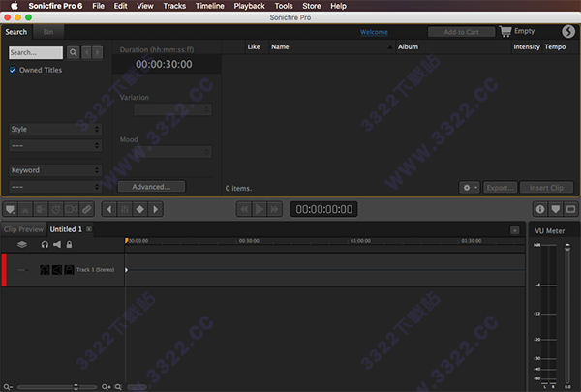Close the Untitled 1 tab
This screenshot has width=581, height=392.
point(89,229)
